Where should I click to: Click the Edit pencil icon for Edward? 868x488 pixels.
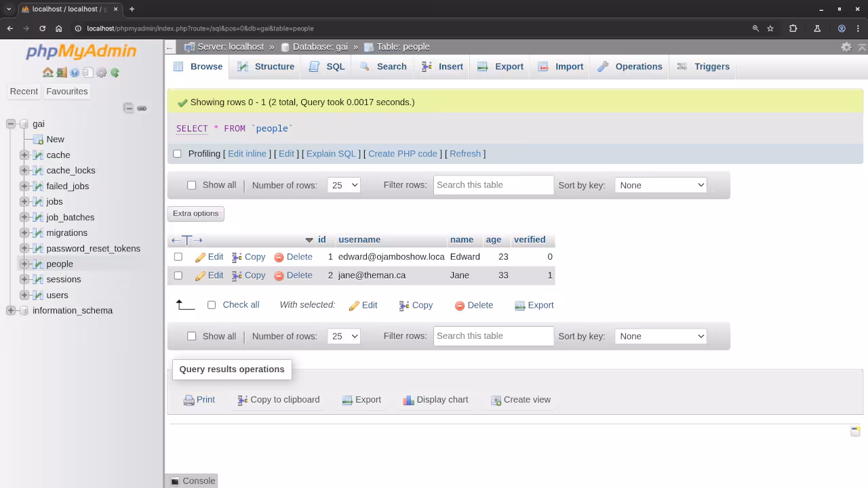click(x=200, y=257)
